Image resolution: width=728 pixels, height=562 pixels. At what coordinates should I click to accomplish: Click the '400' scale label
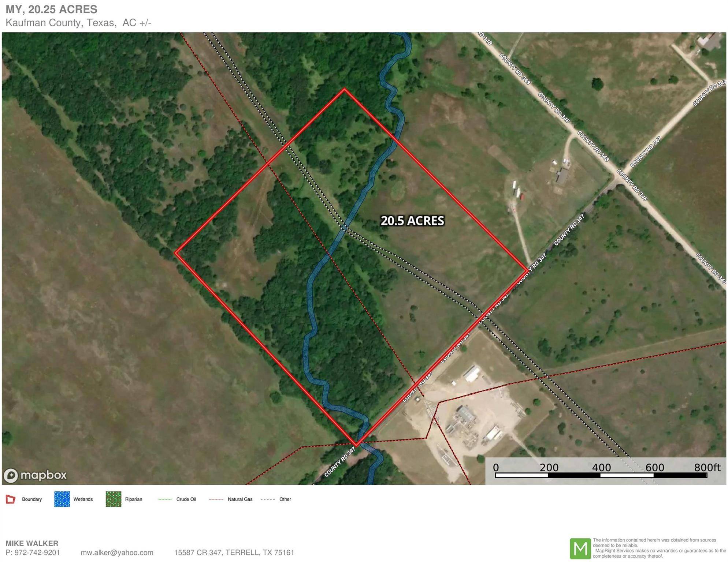(x=602, y=468)
